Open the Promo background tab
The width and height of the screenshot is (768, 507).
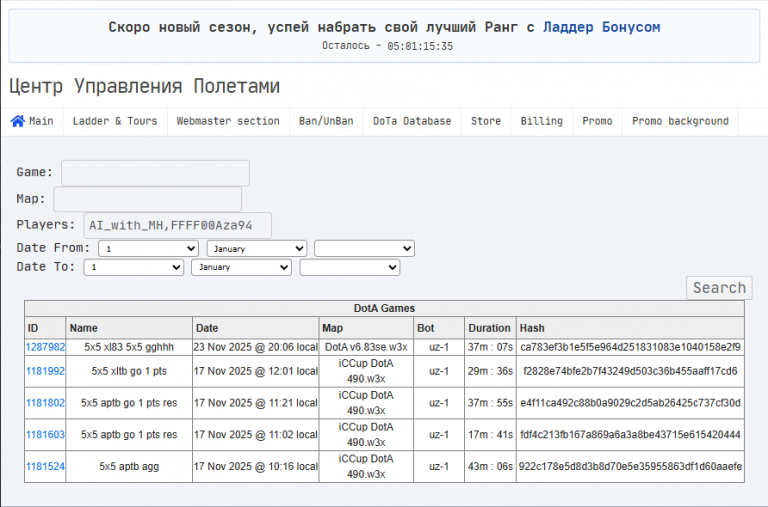pyautogui.click(x=680, y=121)
